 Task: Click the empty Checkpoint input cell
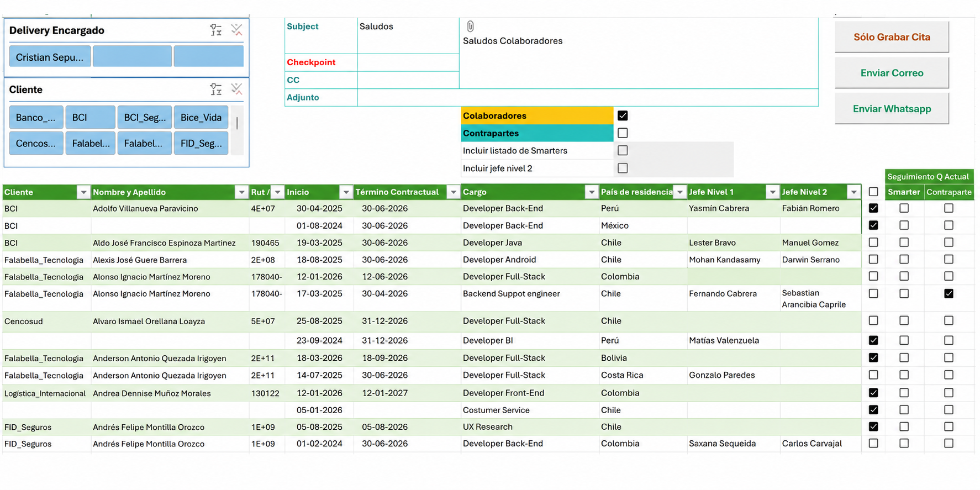click(x=408, y=62)
